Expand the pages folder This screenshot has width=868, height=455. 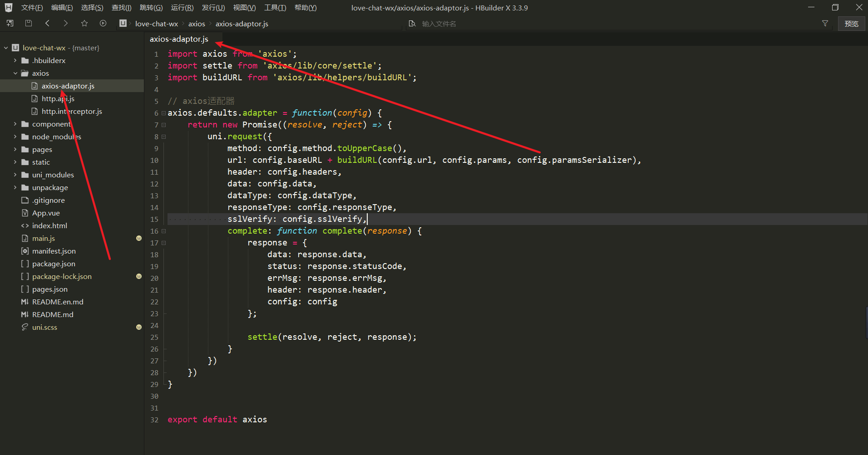click(15, 149)
